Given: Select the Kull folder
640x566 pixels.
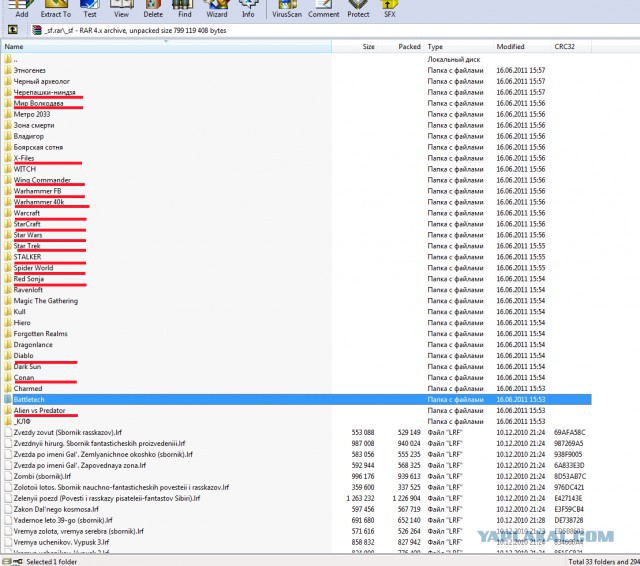Looking at the screenshot, I should point(297,312).
